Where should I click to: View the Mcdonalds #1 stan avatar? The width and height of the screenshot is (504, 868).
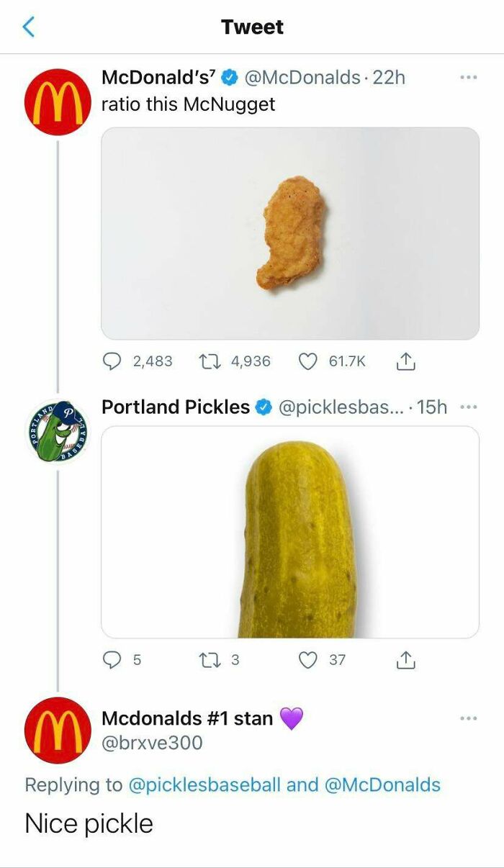click(58, 730)
